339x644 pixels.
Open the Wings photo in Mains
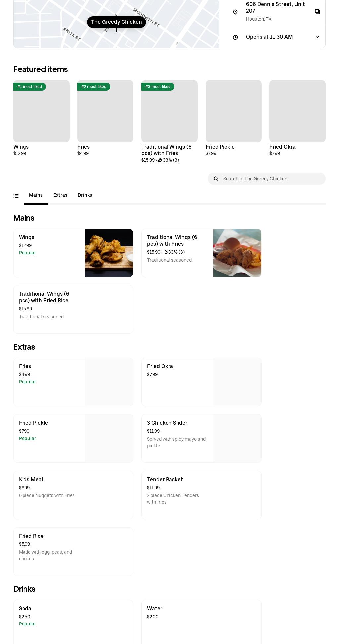click(x=109, y=253)
